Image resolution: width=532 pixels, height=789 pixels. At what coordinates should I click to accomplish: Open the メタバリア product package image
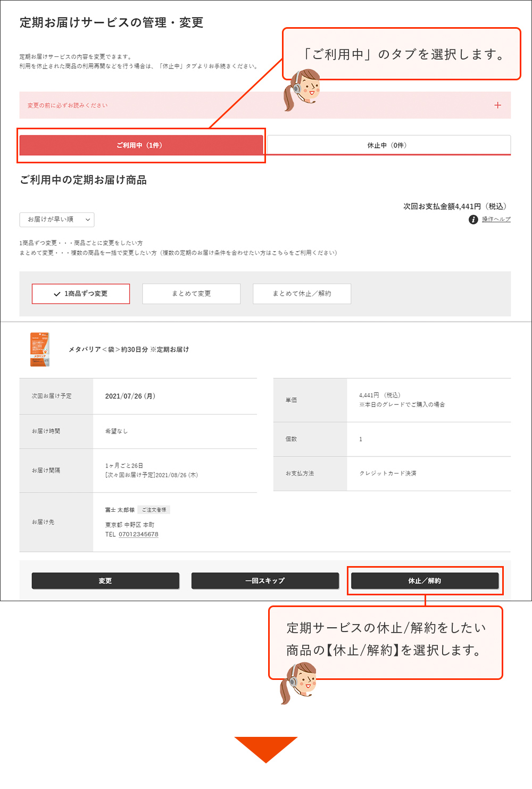pos(40,350)
